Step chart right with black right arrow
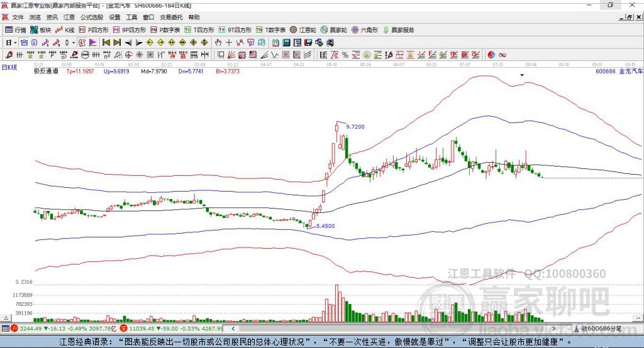 [x=139, y=43]
